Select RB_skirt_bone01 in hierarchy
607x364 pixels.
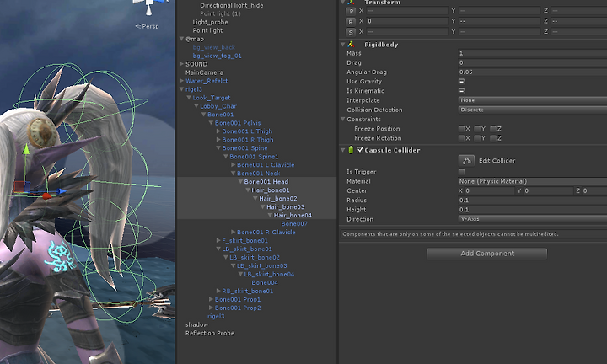pos(247,291)
